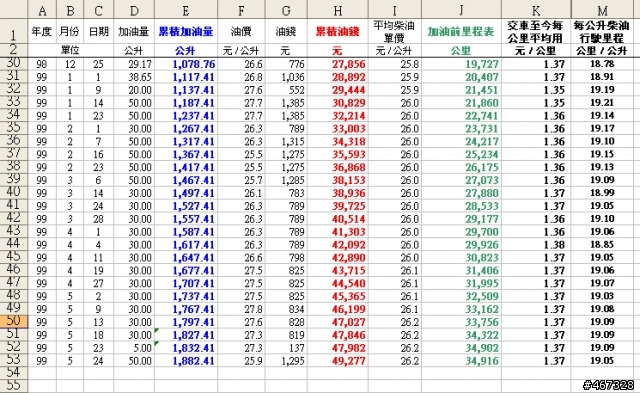Select cell with value 5.00
The image size is (640, 393).
click(134, 348)
